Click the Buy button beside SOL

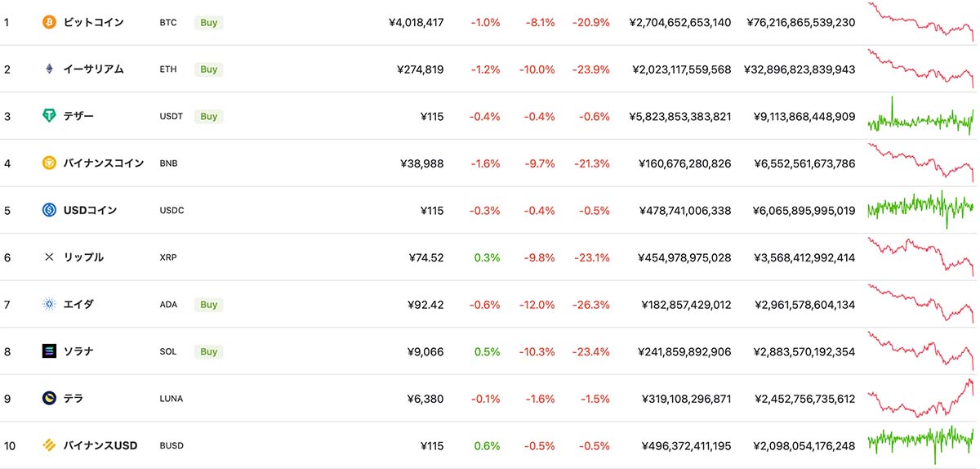click(x=209, y=351)
